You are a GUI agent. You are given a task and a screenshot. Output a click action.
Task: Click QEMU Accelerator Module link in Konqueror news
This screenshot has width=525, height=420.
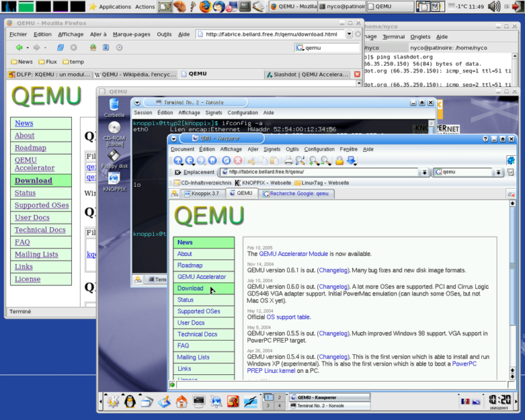(293, 254)
